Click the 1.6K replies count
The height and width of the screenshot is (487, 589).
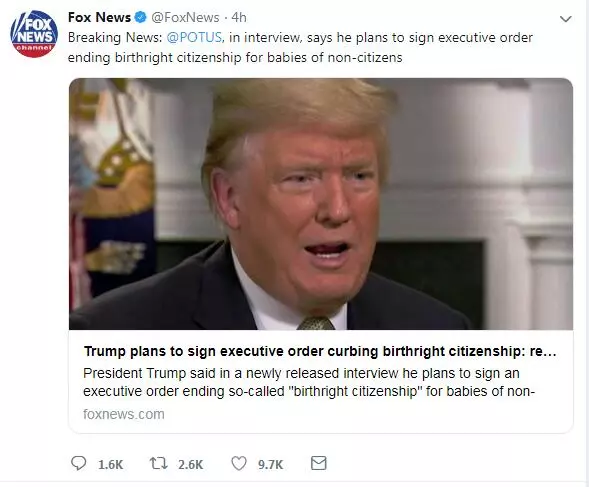[x=110, y=464]
